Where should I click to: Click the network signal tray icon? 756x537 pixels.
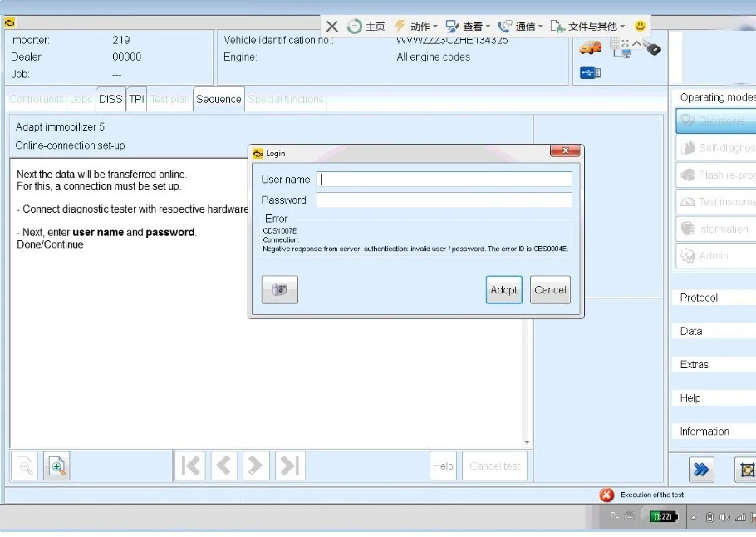740,517
